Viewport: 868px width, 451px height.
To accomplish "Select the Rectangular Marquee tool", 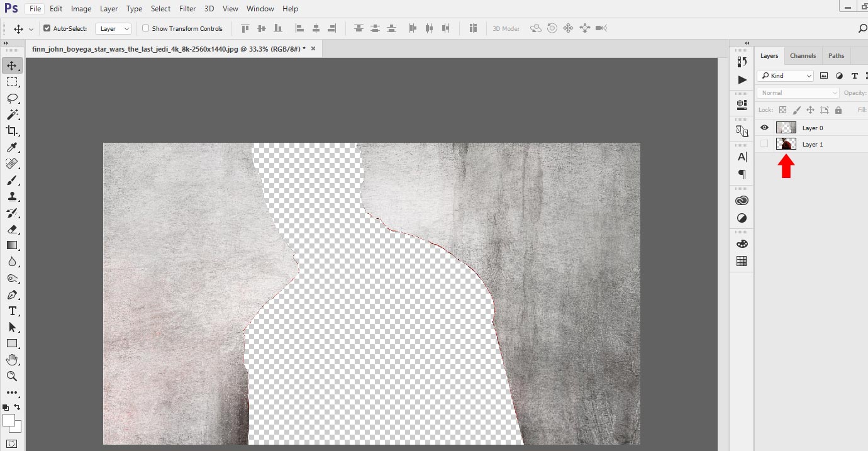I will pos(12,82).
